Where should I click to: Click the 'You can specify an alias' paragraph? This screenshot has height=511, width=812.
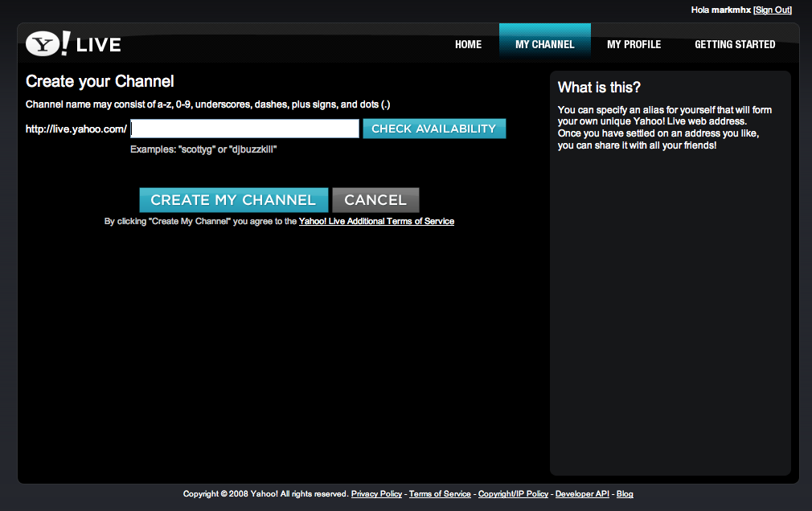664,128
